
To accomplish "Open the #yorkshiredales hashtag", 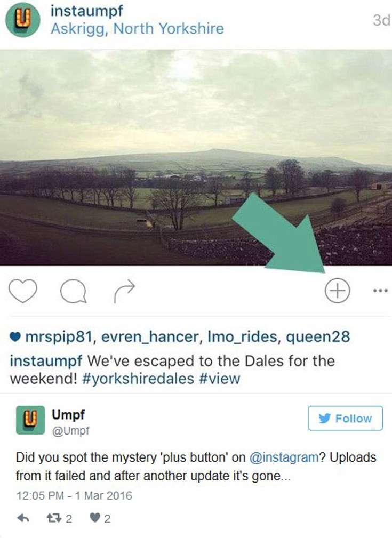I will coord(138,379).
